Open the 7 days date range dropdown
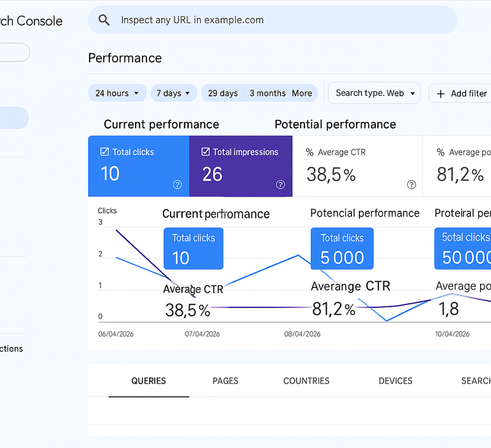Image resolution: width=491 pixels, height=448 pixels. tap(174, 93)
